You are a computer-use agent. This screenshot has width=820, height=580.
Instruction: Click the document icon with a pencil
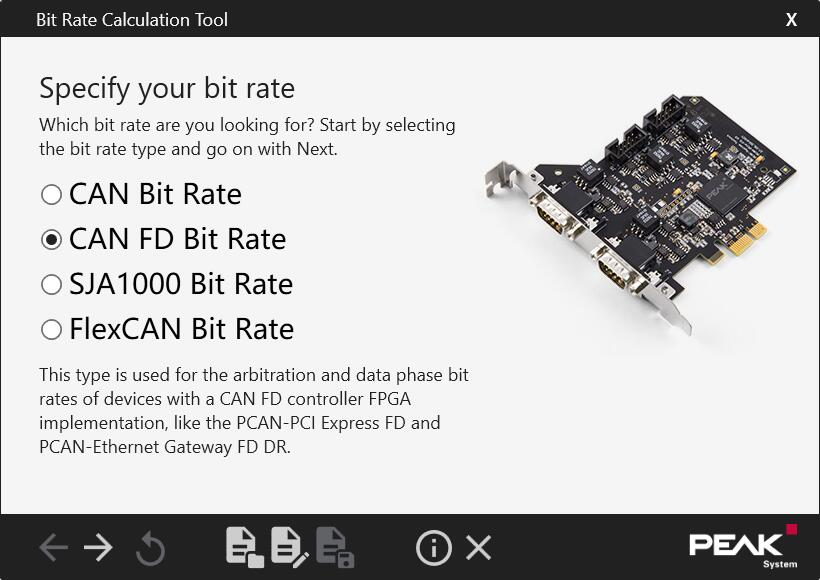click(x=290, y=548)
